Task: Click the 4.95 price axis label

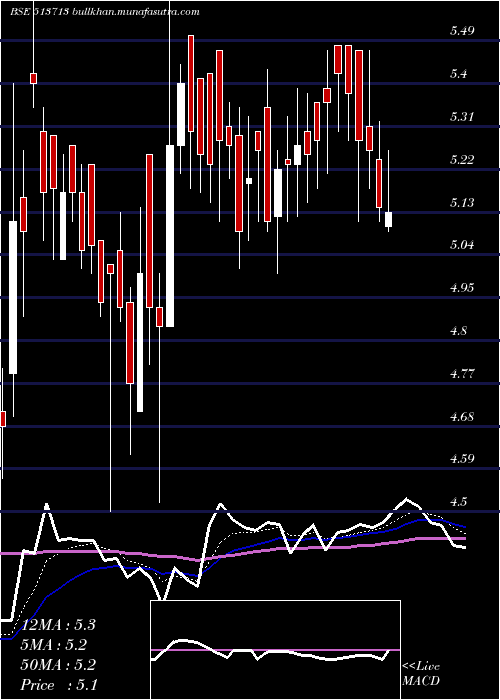Action: click(462, 288)
